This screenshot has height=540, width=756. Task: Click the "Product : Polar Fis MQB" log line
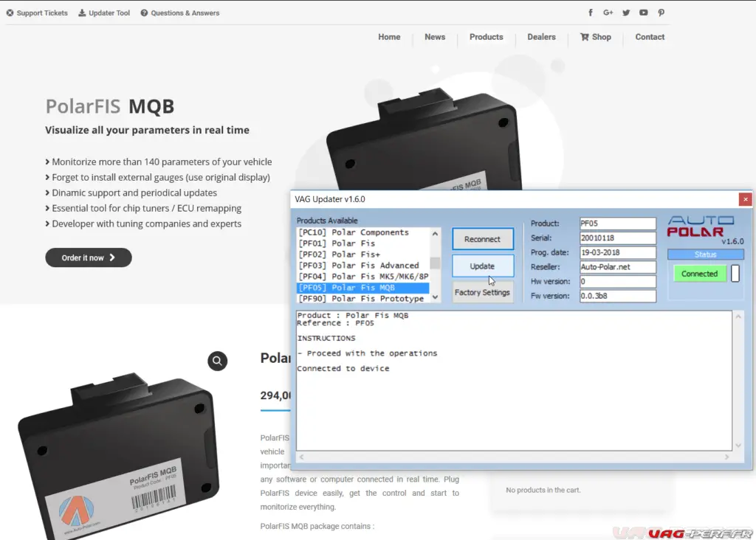pyautogui.click(x=352, y=316)
